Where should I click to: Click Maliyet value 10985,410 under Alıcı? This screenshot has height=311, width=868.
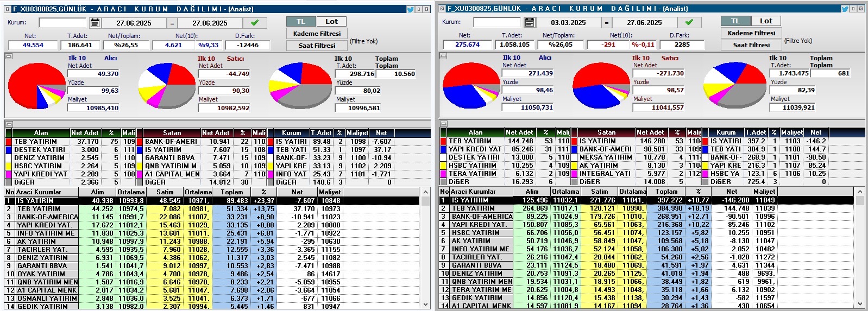coord(93,108)
